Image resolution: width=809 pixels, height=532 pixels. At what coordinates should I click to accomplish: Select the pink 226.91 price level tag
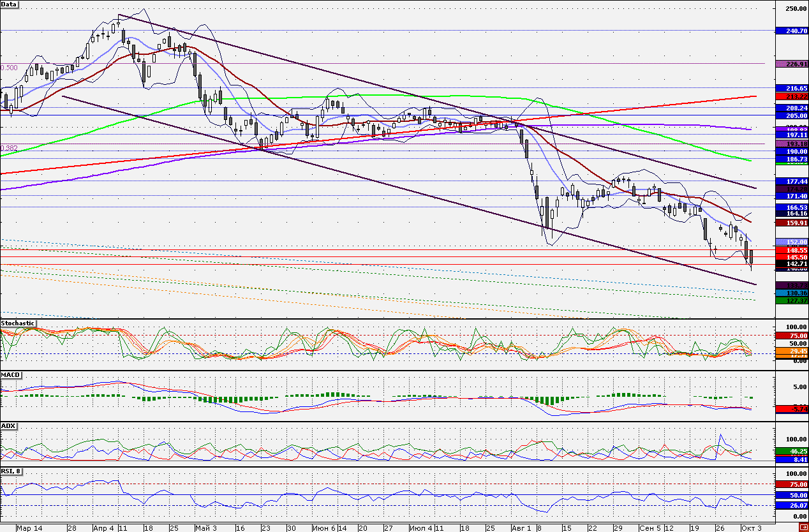790,64
